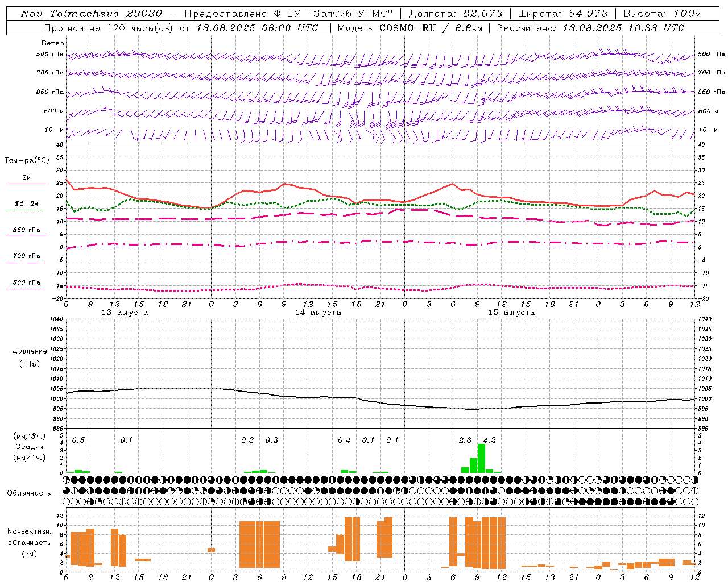
Task: Click the precipitation label Осадки
Action: coord(30,447)
